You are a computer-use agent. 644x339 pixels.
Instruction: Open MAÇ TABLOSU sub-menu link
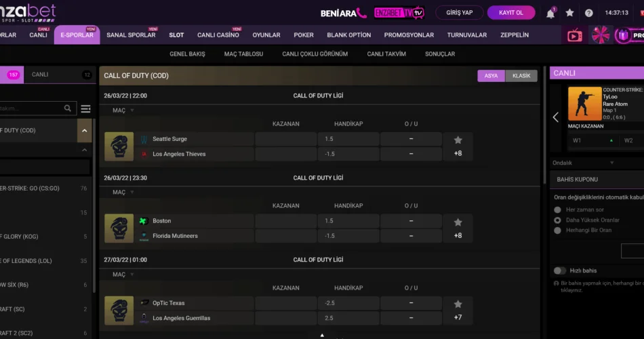(243, 54)
